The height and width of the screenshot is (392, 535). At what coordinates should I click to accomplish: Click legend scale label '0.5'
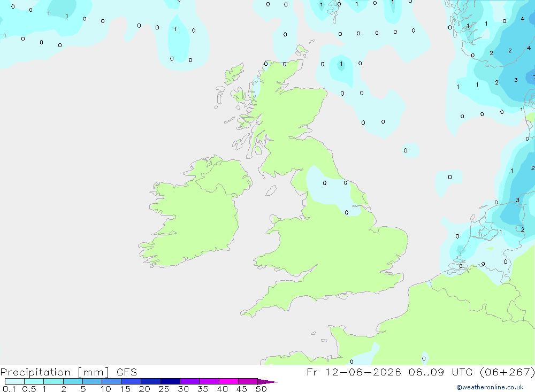click(x=29, y=389)
